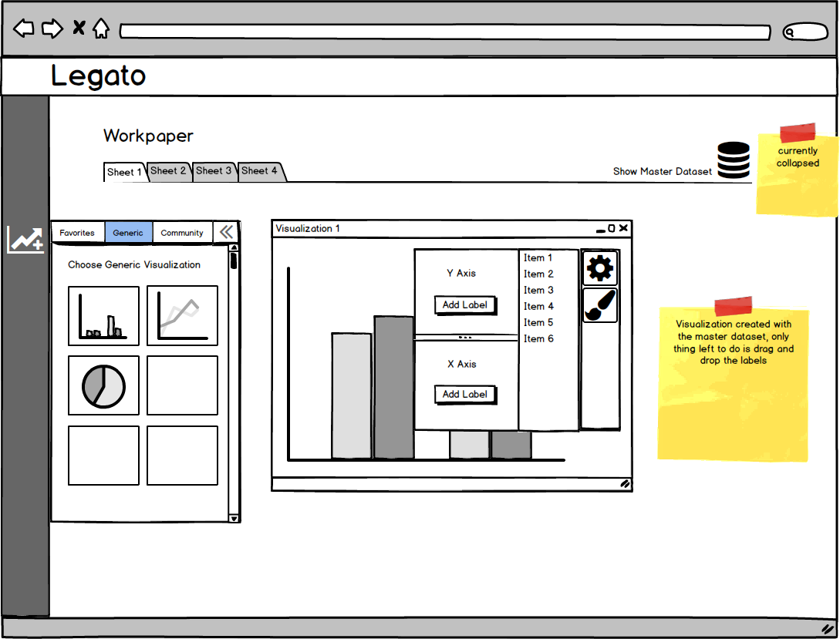
Task: Open visualization settings gear
Action: pos(600,267)
